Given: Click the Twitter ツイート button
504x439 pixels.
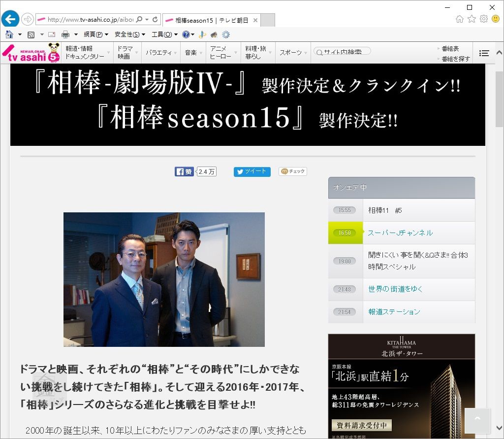Looking at the screenshot, I should tap(252, 171).
